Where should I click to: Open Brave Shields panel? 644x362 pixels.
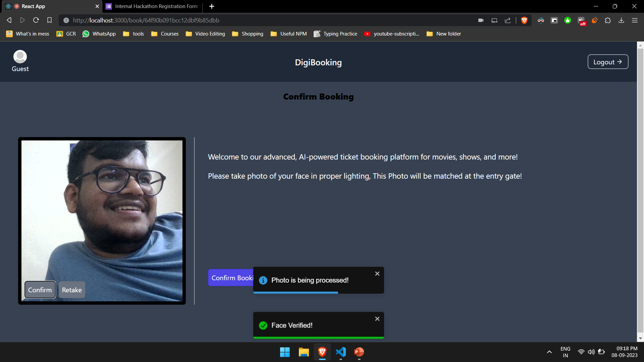click(524, 20)
